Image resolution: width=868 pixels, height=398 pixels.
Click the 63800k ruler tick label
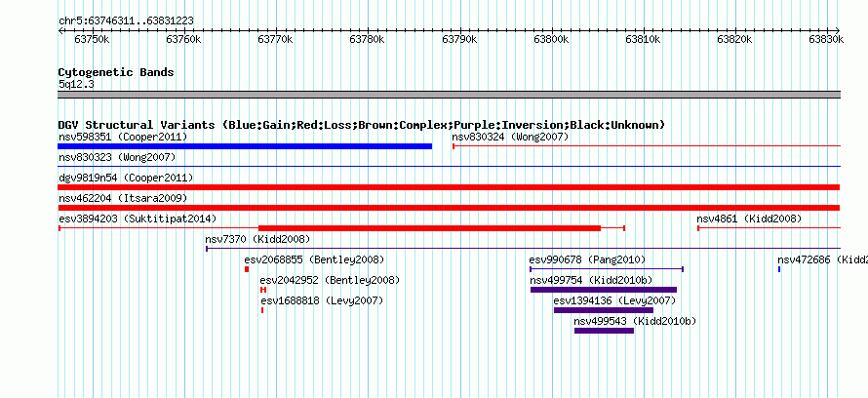click(x=551, y=39)
